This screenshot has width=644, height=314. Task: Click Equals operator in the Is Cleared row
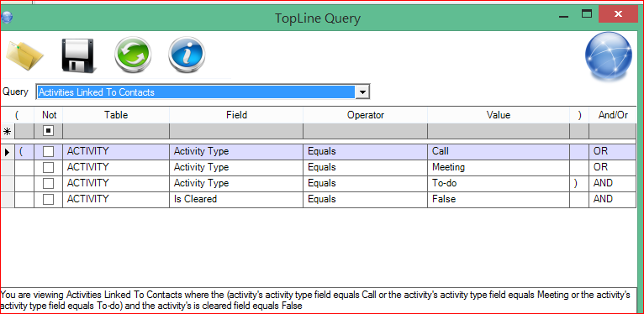point(365,199)
